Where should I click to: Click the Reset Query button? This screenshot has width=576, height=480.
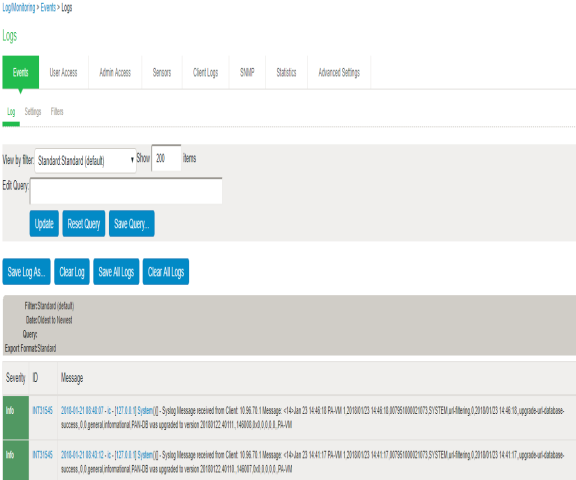click(x=84, y=224)
